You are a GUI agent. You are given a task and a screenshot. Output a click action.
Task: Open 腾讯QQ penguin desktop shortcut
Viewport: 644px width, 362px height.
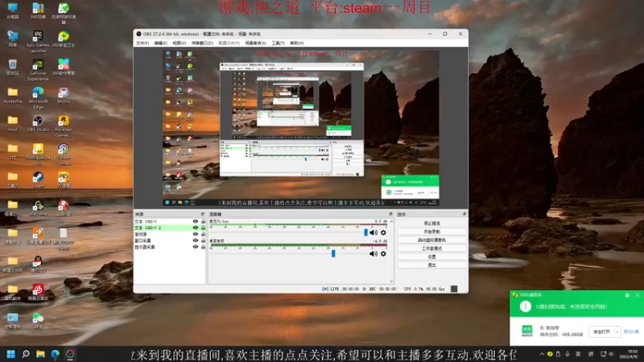[x=38, y=264]
